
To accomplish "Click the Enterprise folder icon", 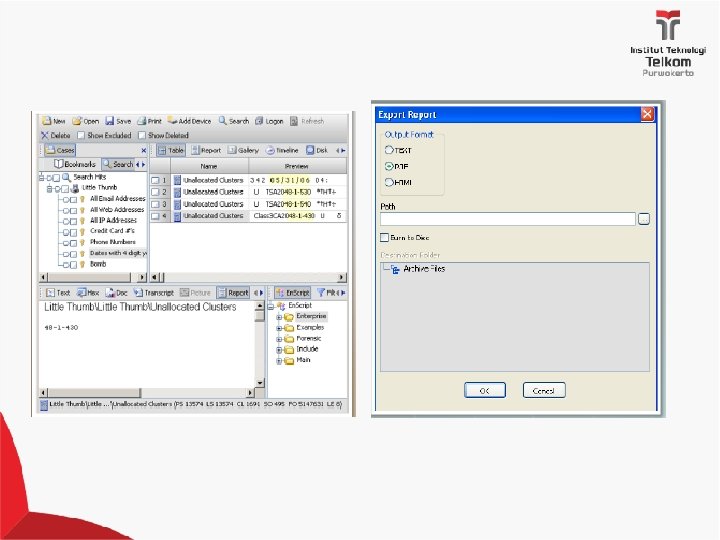I will (x=289, y=317).
